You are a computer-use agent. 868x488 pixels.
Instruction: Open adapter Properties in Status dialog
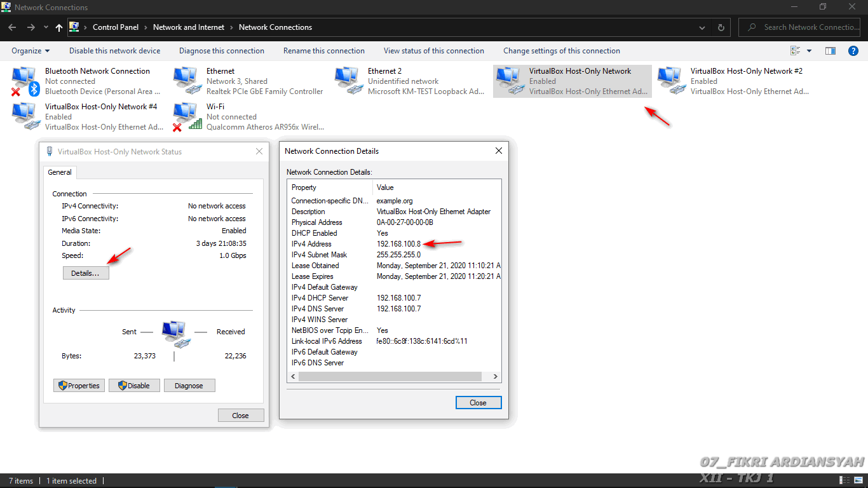click(x=79, y=385)
